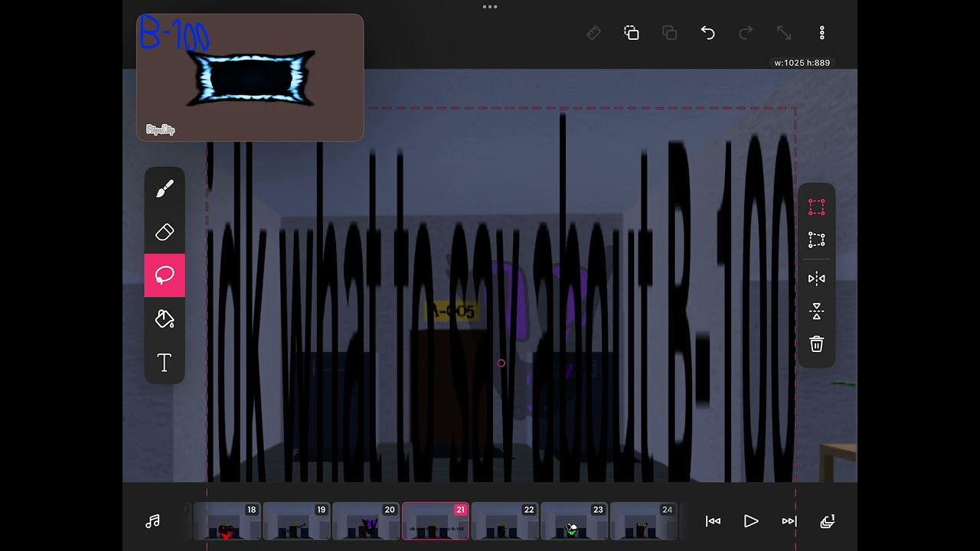Select the Lasso selection tool
This screenshot has width=980, height=551.
pyautogui.click(x=165, y=275)
